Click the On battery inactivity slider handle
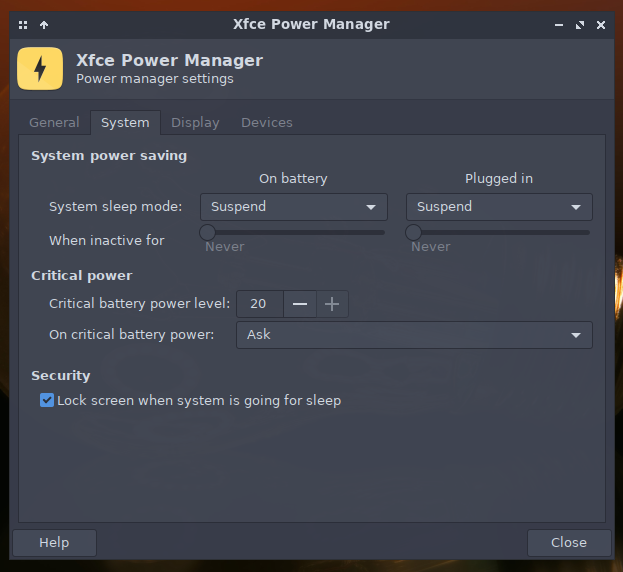Screen dimensions: 623x572 coord(207,232)
